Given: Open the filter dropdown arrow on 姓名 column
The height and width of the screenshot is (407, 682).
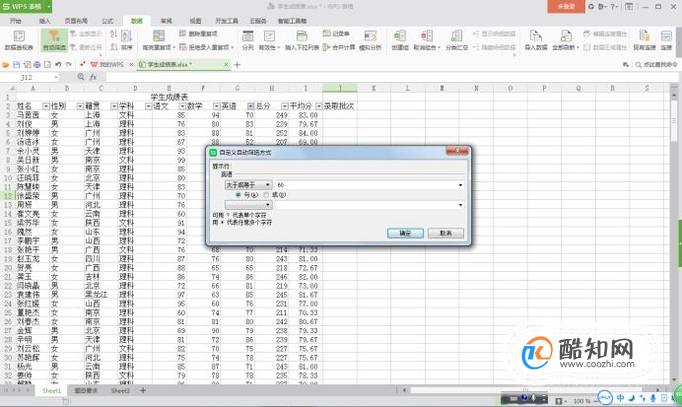Looking at the screenshot, I should coord(46,106).
